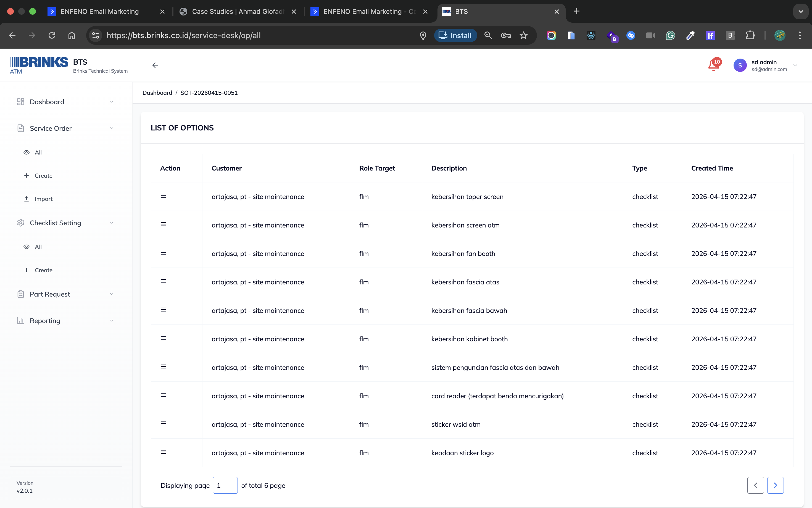
Task: Click the sidebar collapse back arrow
Action: click(155, 65)
